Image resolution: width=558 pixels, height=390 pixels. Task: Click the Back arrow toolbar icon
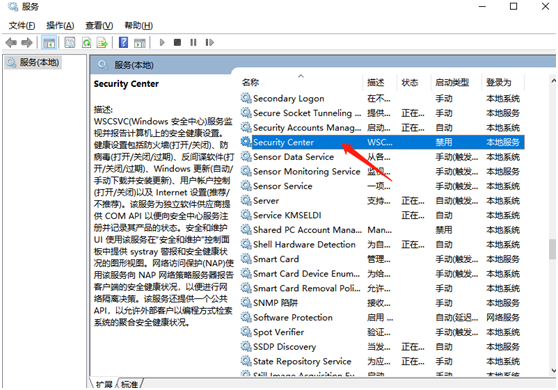(11, 43)
